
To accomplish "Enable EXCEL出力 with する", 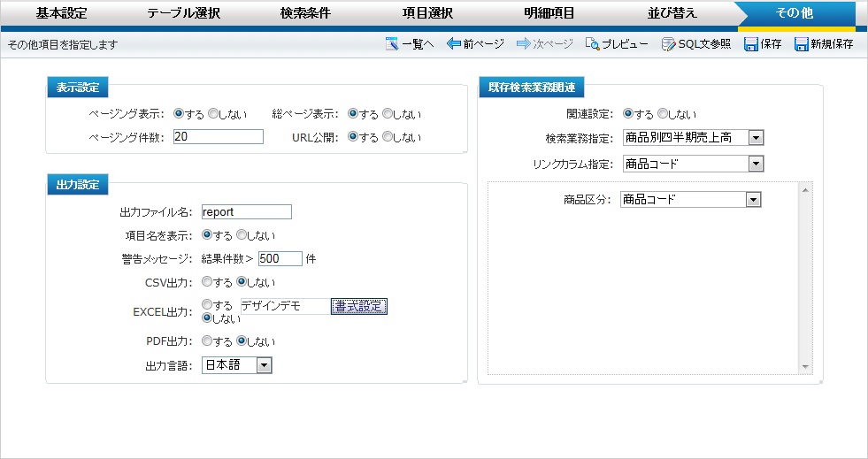I will coord(206,304).
